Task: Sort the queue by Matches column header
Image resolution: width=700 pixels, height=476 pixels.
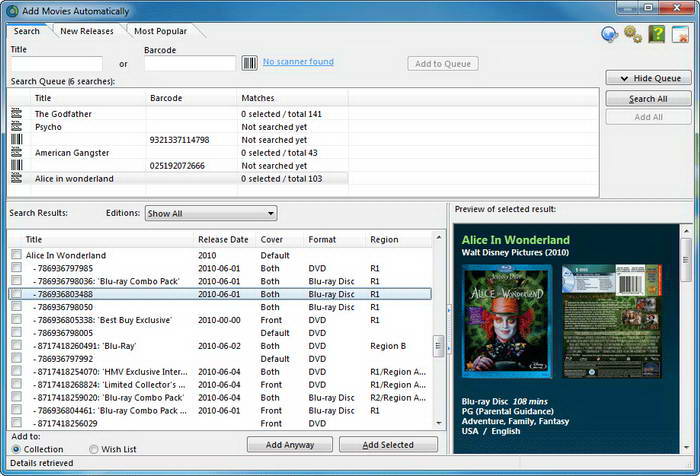Action: tap(292, 98)
